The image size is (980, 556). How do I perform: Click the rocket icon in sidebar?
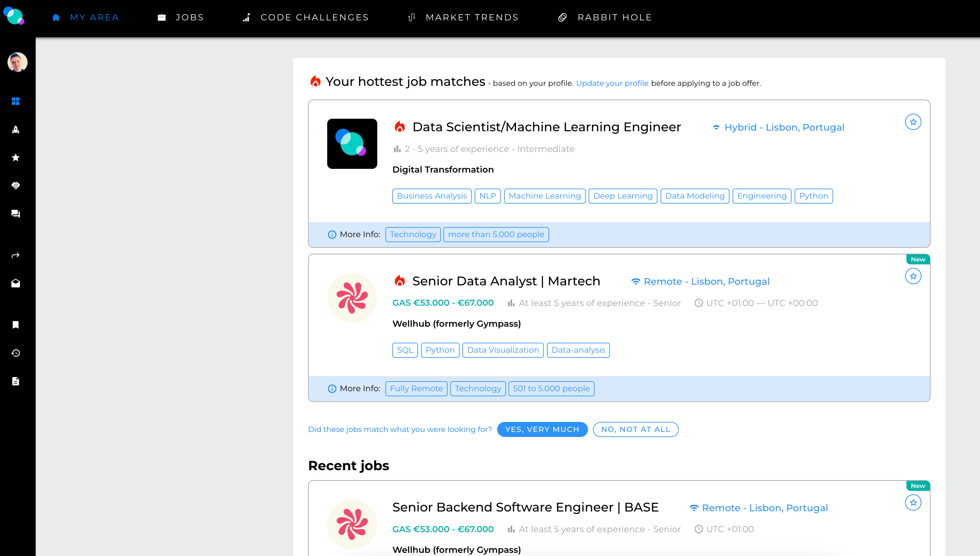point(16,129)
